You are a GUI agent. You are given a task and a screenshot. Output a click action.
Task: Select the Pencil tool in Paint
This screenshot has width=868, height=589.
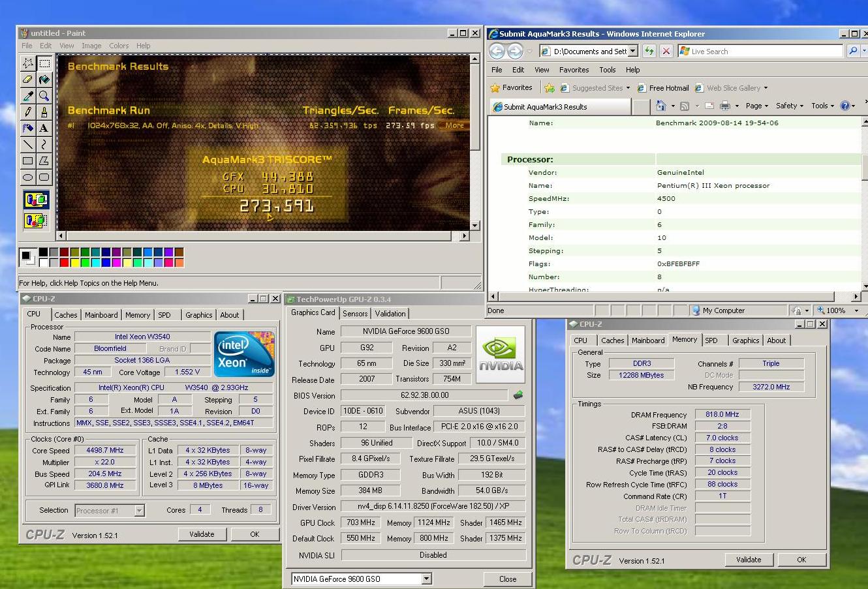tap(27, 112)
